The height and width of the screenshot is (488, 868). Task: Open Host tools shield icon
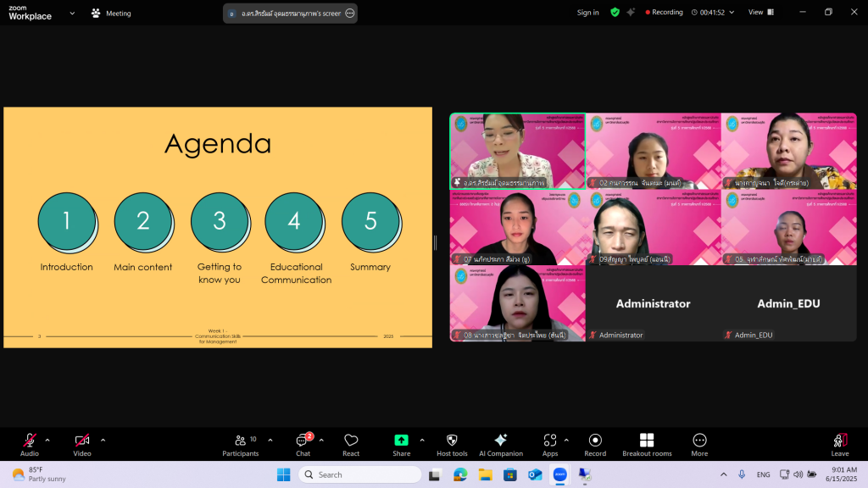tap(452, 441)
